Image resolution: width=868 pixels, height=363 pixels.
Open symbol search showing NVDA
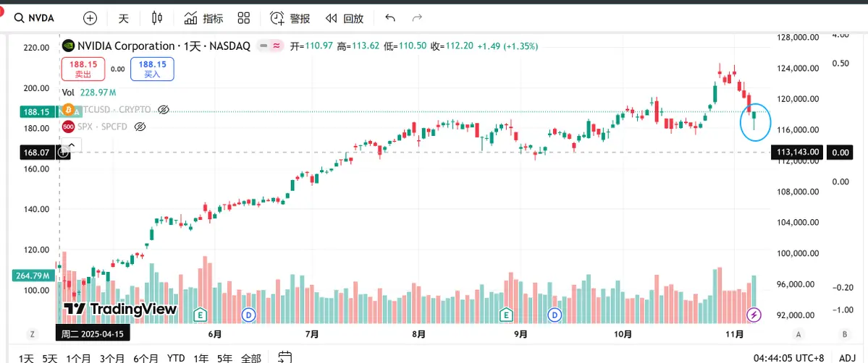(x=34, y=18)
